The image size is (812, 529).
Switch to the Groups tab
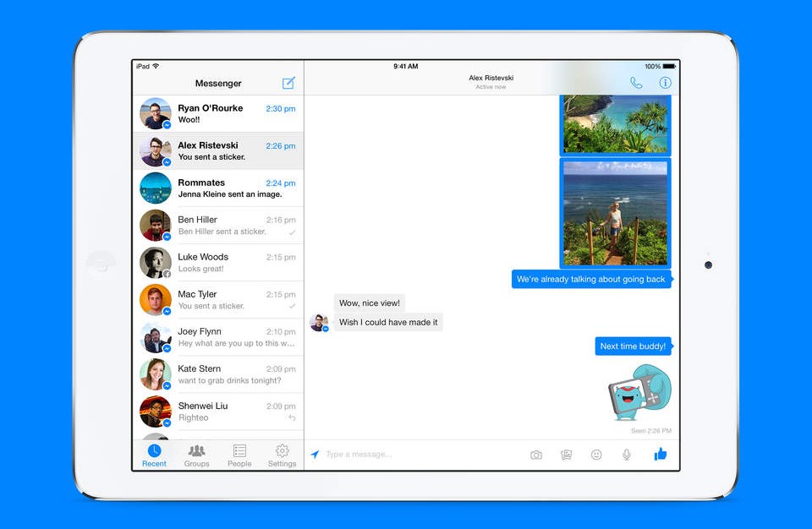click(x=197, y=455)
